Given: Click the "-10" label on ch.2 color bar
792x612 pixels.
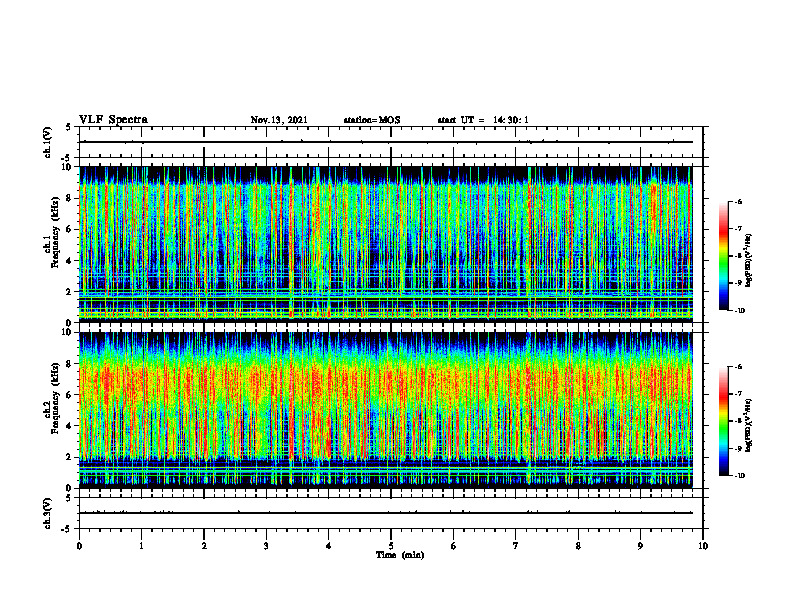Looking at the screenshot, I should [739, 476].
